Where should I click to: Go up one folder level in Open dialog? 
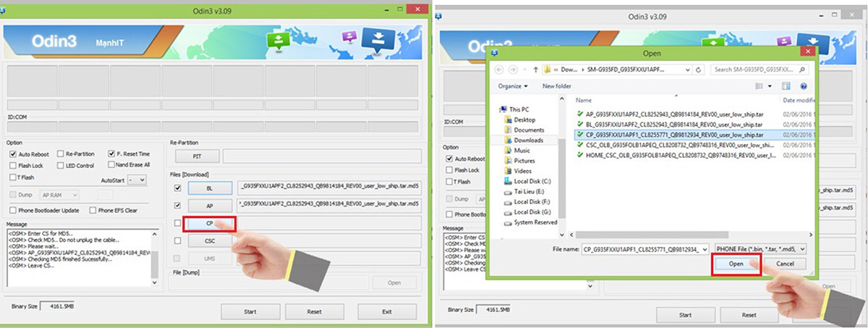pyautogui.click(x=535, y=70)
